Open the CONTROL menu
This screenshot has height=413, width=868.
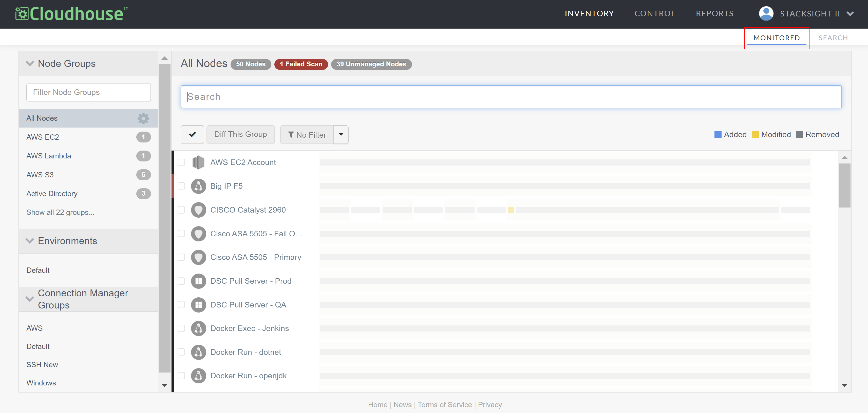coord(655,13)
